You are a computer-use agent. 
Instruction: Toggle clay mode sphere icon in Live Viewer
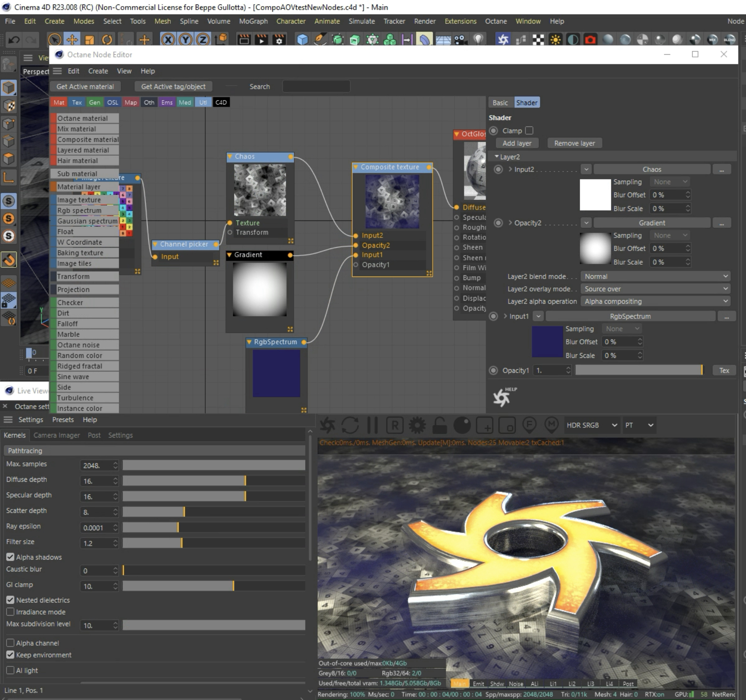pos(462,425)
